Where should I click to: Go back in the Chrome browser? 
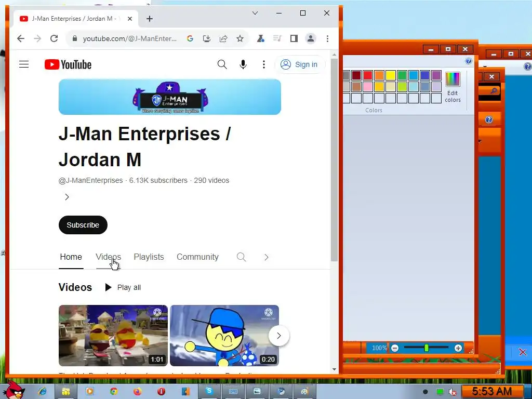(x=21, y=38)
